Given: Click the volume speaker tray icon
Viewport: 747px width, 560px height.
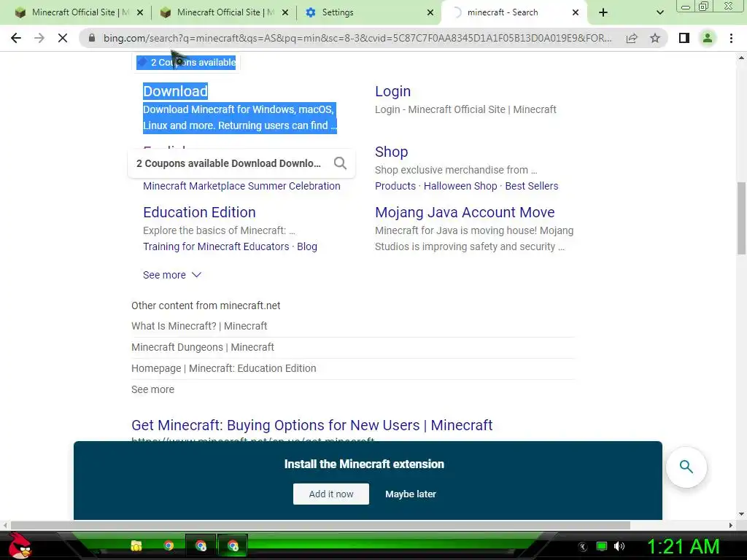Looking at the screenshot, I should [619, 546].
